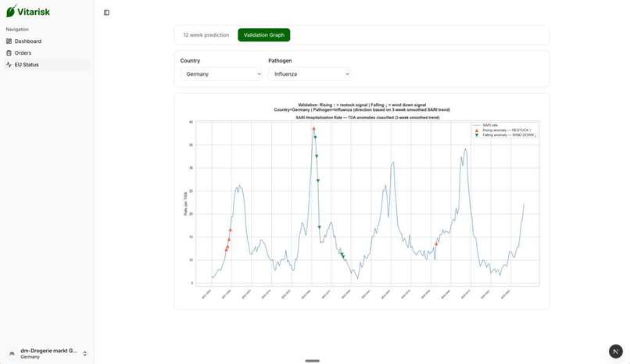Screen dimensions: 630x364
Task: Open the Country dropdown showing Germany
Action: point(221,74)
